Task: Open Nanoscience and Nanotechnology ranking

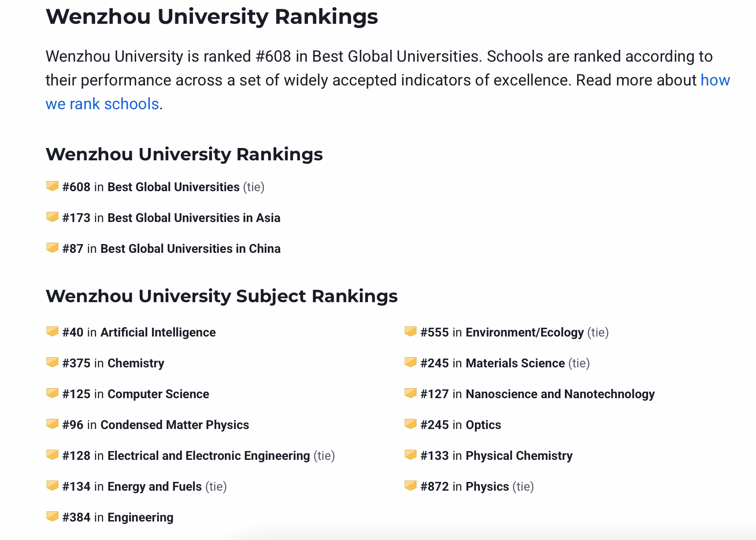Action: pyautogui.click(x=560, y=394)
